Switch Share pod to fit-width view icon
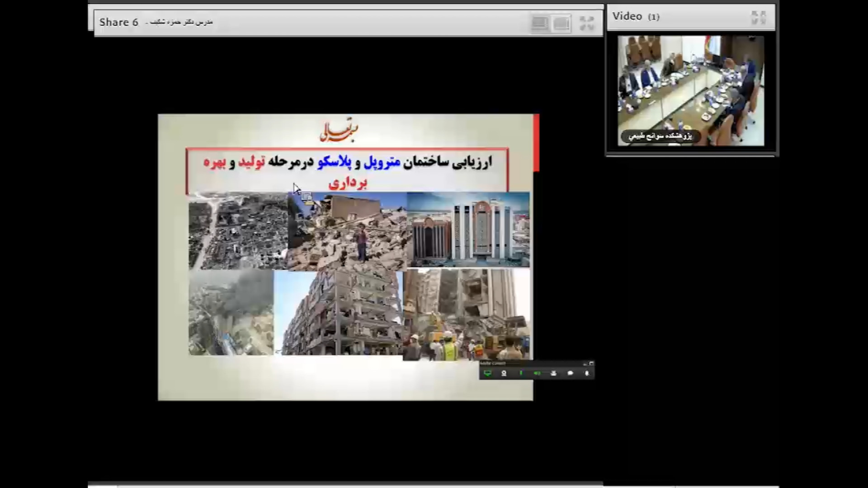The height and width of the screenshot is (488, 868). click(x=540, y=23)
